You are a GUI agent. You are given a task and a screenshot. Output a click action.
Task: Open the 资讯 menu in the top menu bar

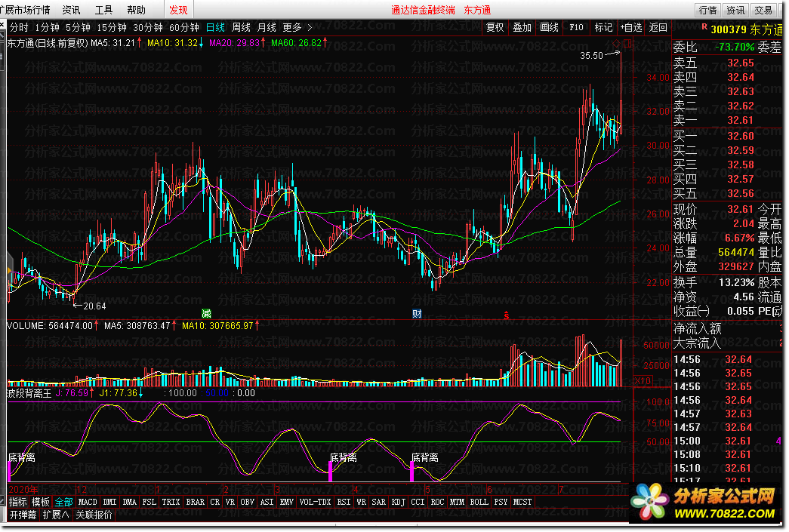[71, 10]
